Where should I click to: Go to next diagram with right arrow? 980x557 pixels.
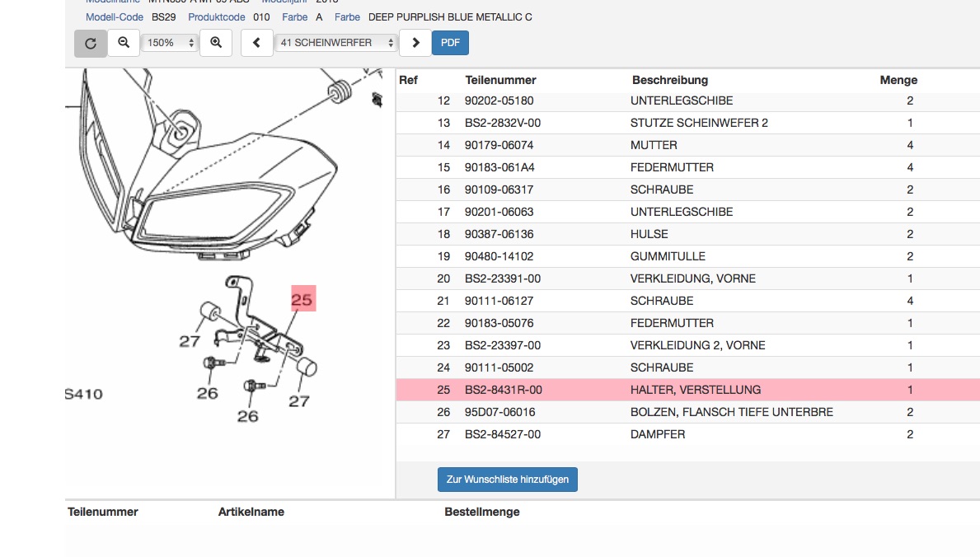[x=415, y=43]
